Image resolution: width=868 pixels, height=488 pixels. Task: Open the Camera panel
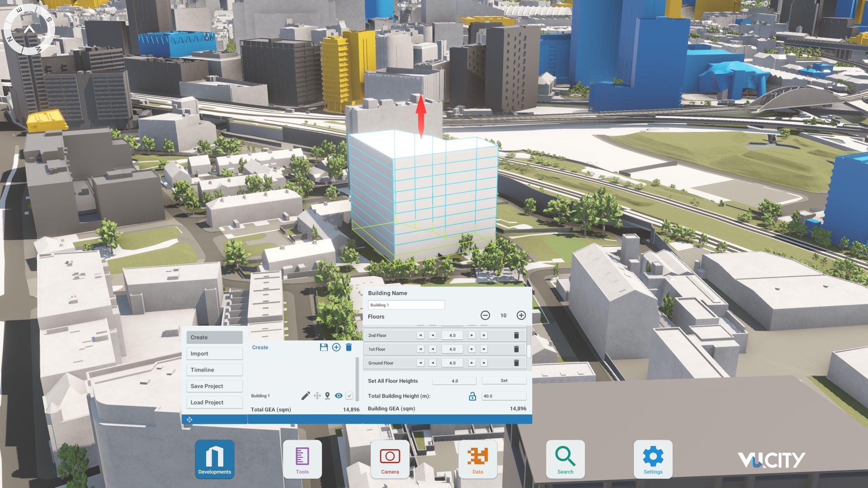pyautogui.click(x=390, y=459)
